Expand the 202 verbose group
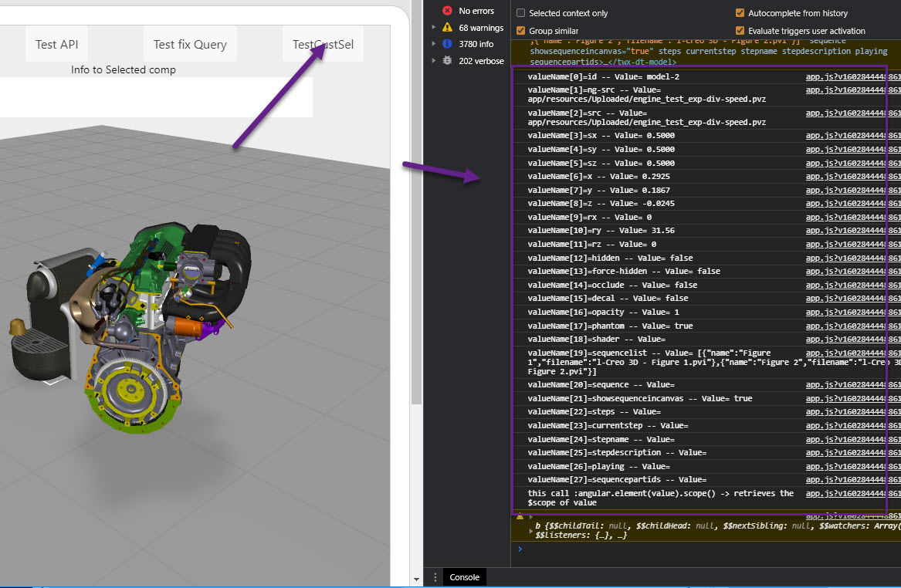This screenshot has width=901, height=588. point(433,61)
